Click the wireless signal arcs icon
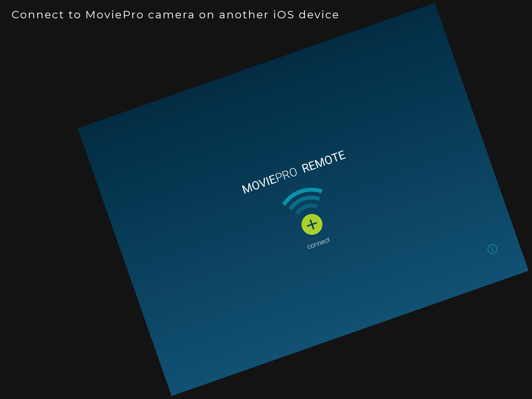The height and width of the screenshot is (399, 532). (303, 201)
